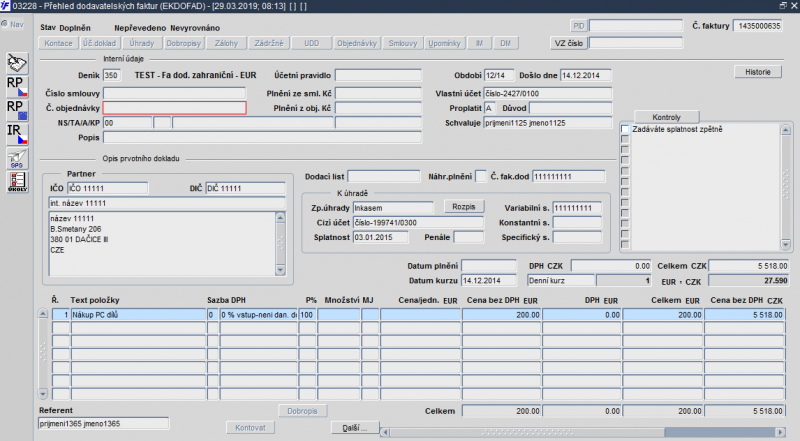Tick the second checkbox in the Kontroly list
The image size is (800, 441).
pos(625,139)
